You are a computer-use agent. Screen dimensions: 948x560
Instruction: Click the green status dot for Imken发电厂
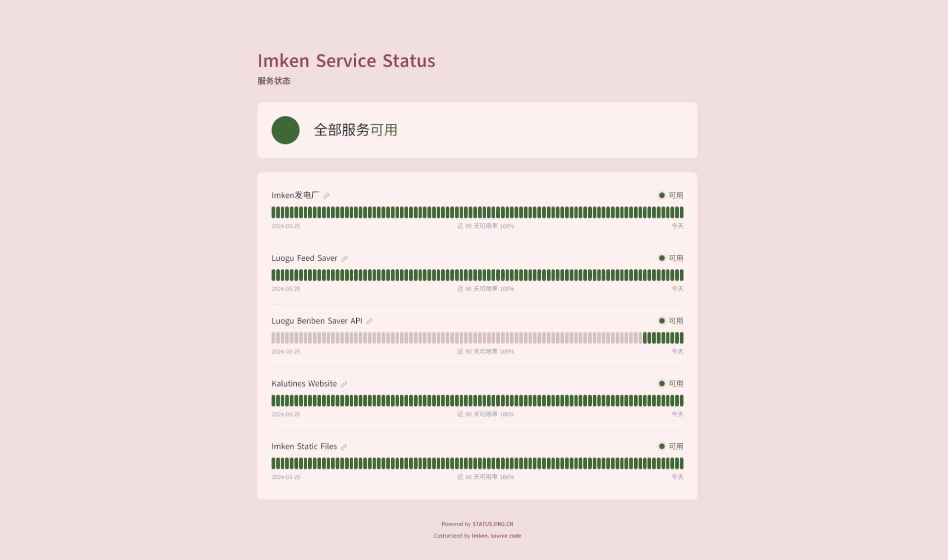coord(662,195)
